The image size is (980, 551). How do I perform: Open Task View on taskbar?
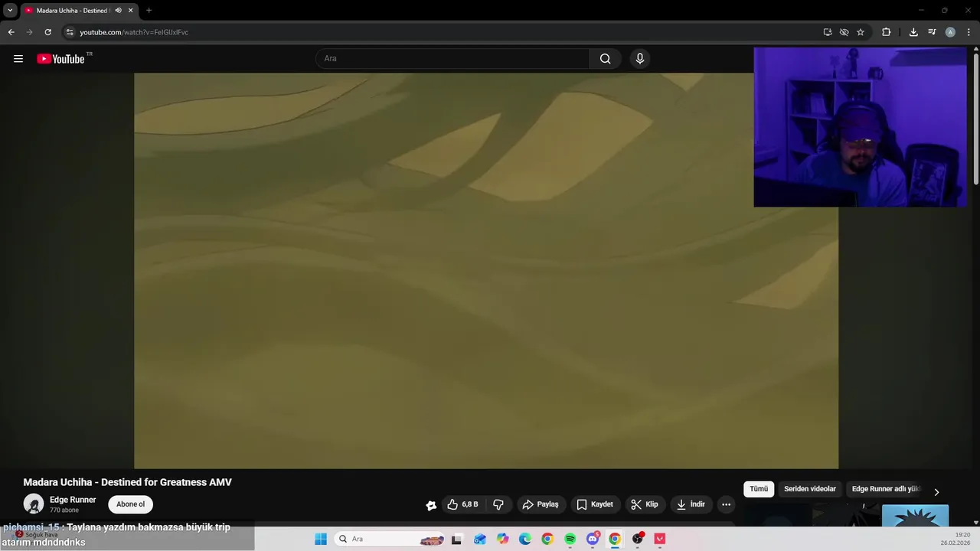click(x=457, y=539)
